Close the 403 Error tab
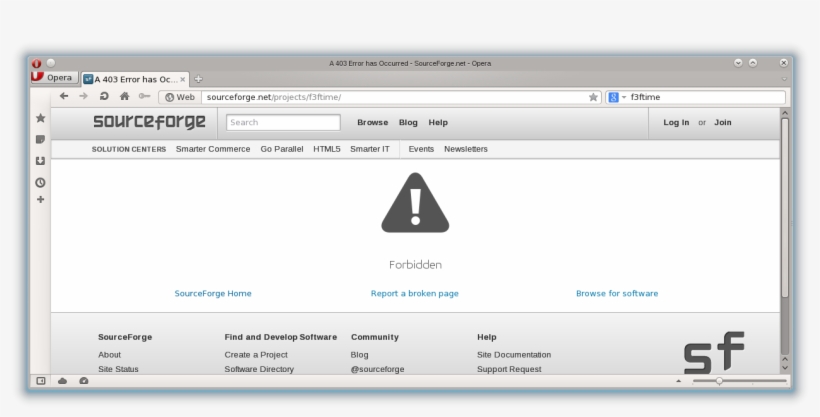820x417 pixels. [x=183, y=80]
